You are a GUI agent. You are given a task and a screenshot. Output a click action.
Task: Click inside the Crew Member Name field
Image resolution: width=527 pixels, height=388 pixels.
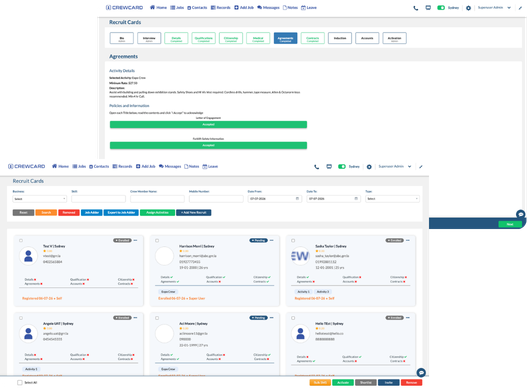[157, 199]
